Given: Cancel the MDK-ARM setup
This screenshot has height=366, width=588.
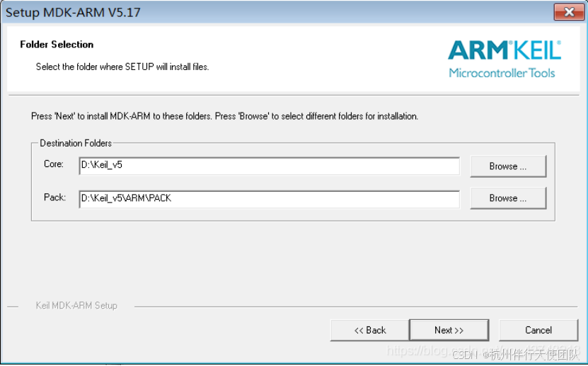Looking at the screenshot, I should pyautogui.click(x=538, y=330).
